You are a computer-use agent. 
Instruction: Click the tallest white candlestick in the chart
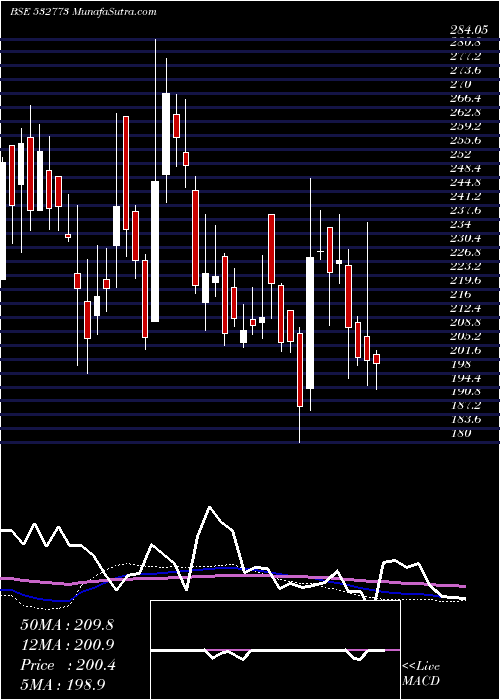[x=155, y=251]
